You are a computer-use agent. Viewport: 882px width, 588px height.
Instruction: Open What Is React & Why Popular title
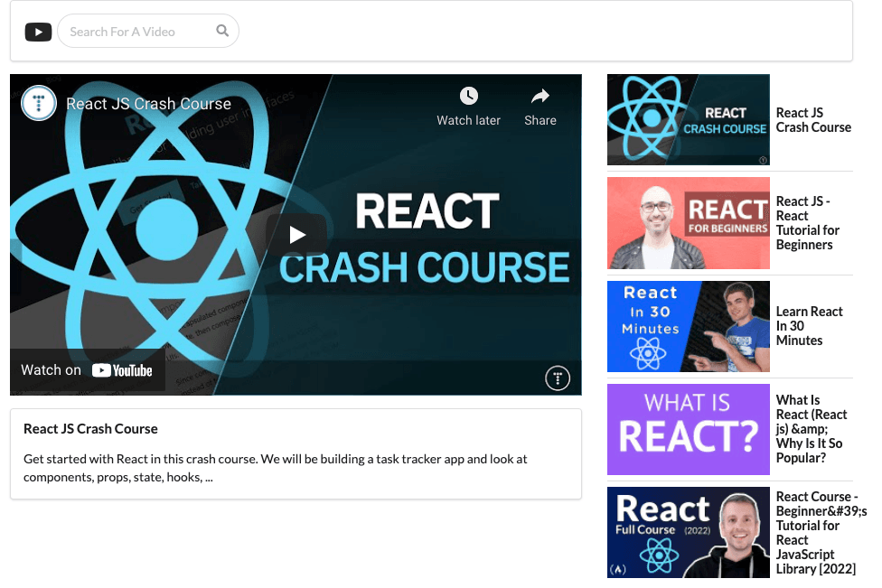click(x=812, y=429)
